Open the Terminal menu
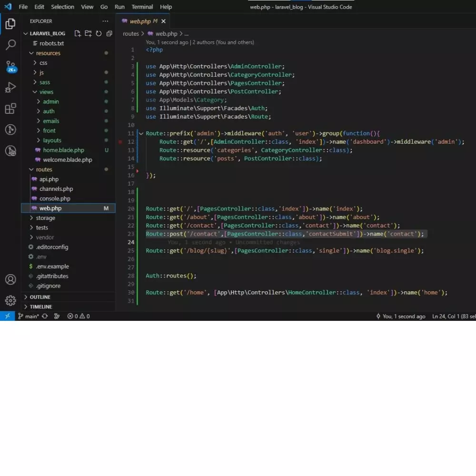This screenshot has height=476, width=476. click(142, 7)
